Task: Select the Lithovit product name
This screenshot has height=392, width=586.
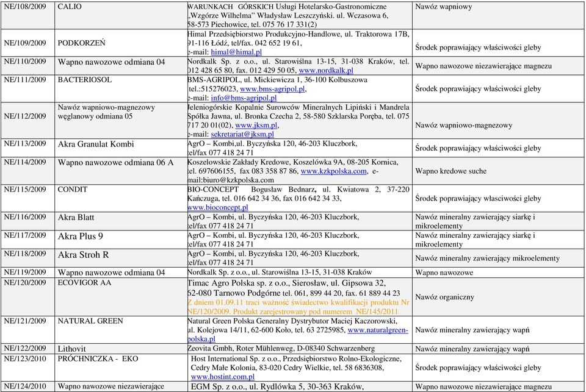Action: click(x=72, y=349)
